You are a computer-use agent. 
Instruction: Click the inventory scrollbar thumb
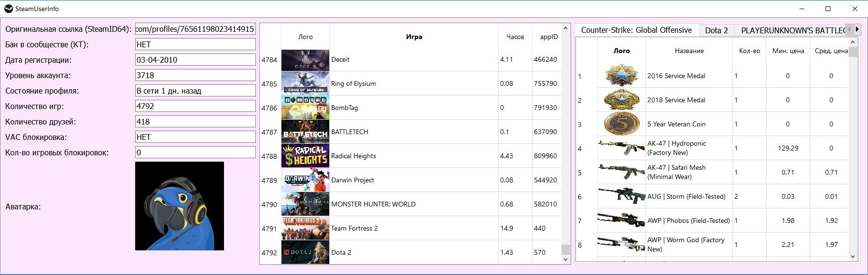pyautogui.click(x=853, y=52)
